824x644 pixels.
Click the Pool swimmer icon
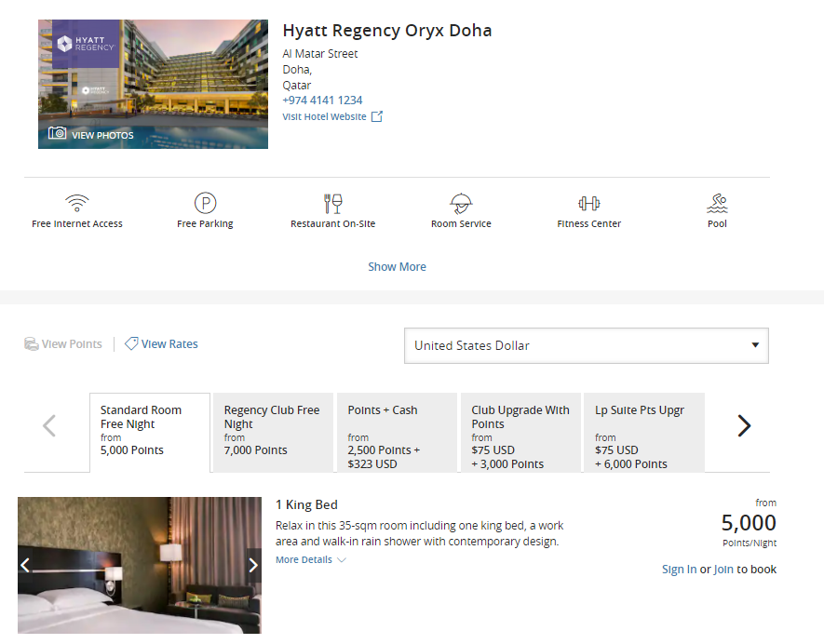[x=717, y=203]
